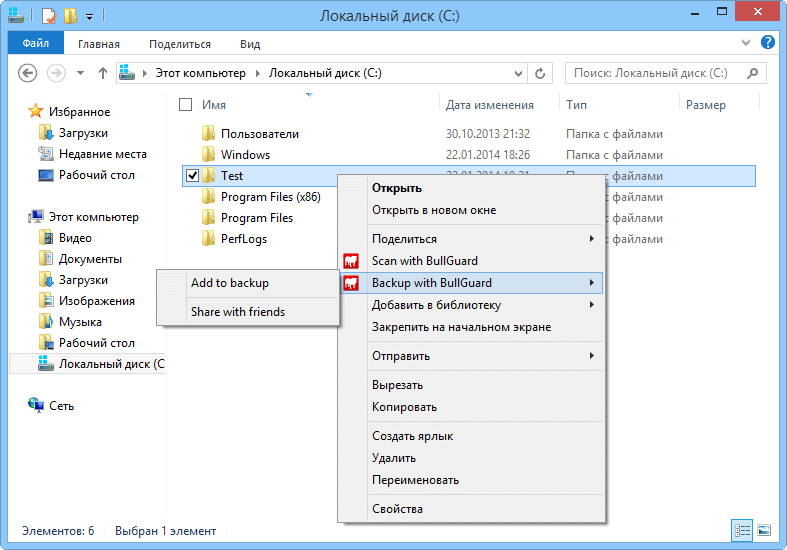Click the Документы folder icon
Image resolution: width=787 pixels, height=550 pixels.
coord(46,258)
